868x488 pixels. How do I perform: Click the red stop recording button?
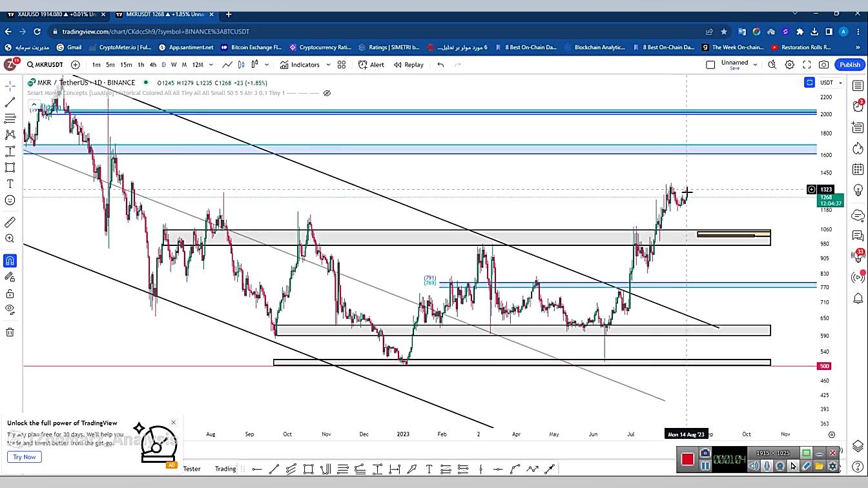[x=687, y=459]
